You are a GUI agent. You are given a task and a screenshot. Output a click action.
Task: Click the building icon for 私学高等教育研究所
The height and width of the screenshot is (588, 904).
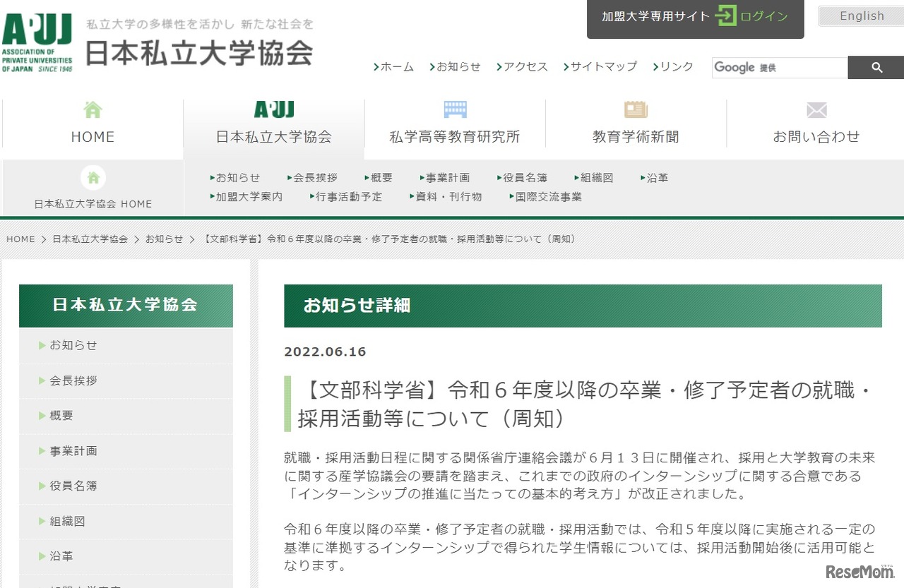[x=455, y=109]
